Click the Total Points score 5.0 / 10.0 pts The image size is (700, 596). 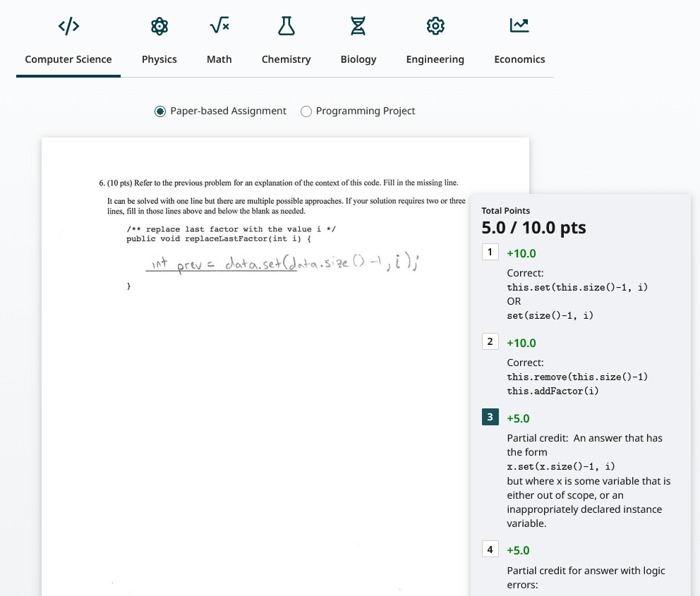coord(533,228)
